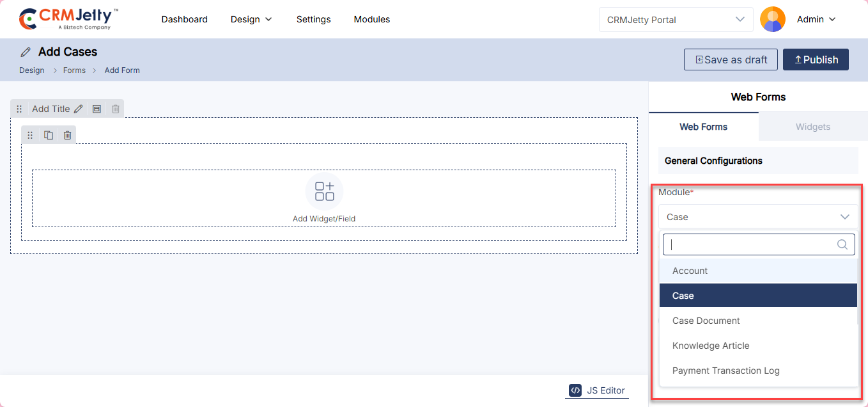The height and width of the screenshot is (407, 868).
Task: Click the section layout icon in title toolbar
Action: coord(97,109)
